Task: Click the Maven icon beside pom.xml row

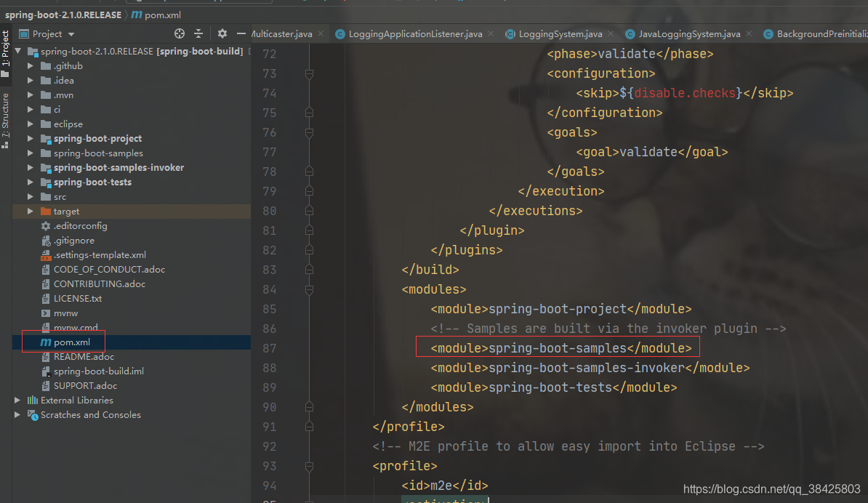Action: point(46,342)
